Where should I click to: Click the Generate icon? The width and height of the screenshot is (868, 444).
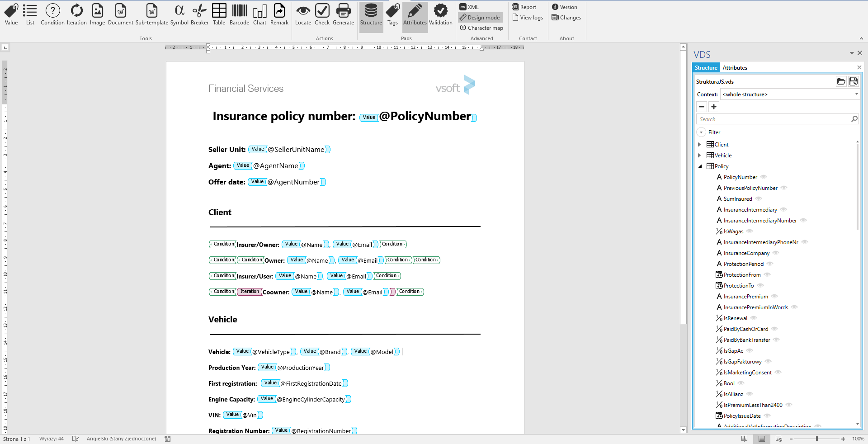tap(343, 14)
